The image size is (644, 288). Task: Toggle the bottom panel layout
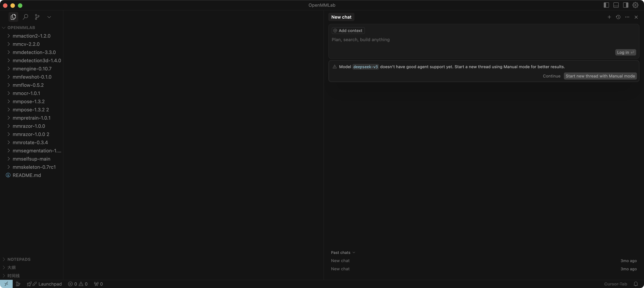(616, 5)
